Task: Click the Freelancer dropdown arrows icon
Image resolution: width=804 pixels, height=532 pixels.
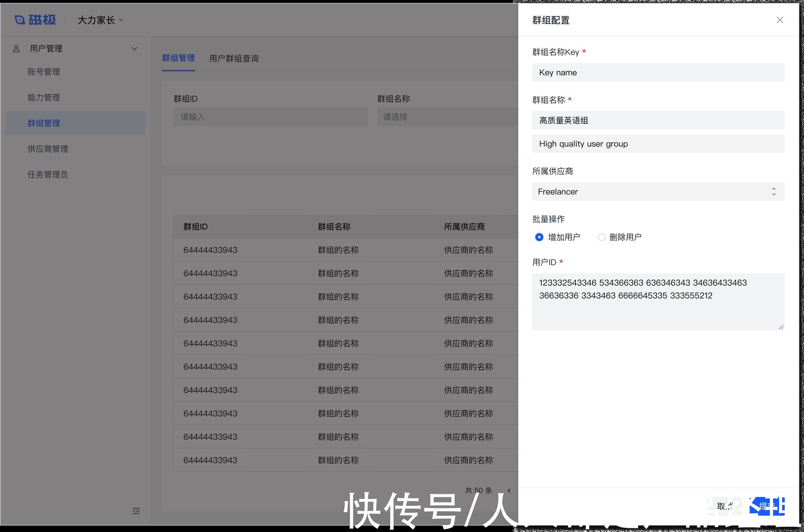Action: [x=774, y=191]
